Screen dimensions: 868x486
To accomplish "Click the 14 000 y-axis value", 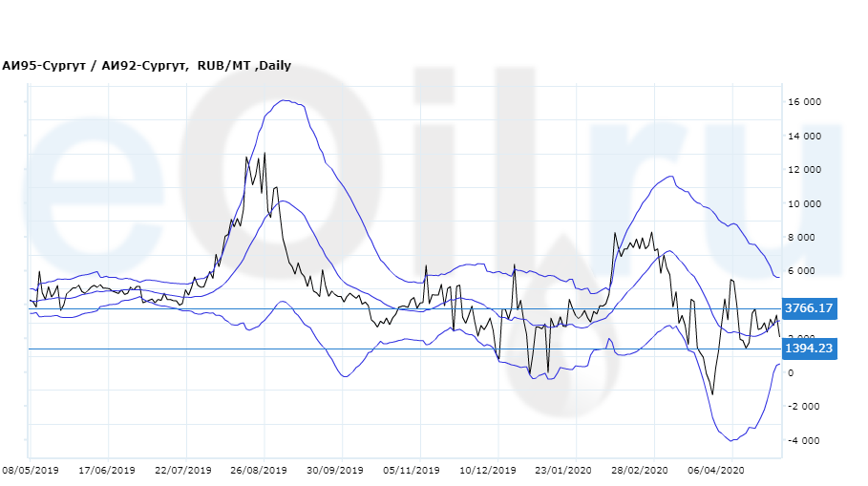I will click(803, 137).
